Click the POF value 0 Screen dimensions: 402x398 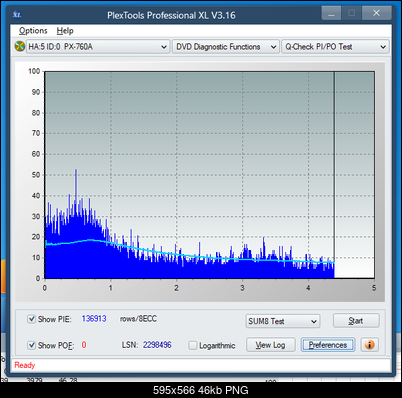pyautogui.click(x=84, y=345)
